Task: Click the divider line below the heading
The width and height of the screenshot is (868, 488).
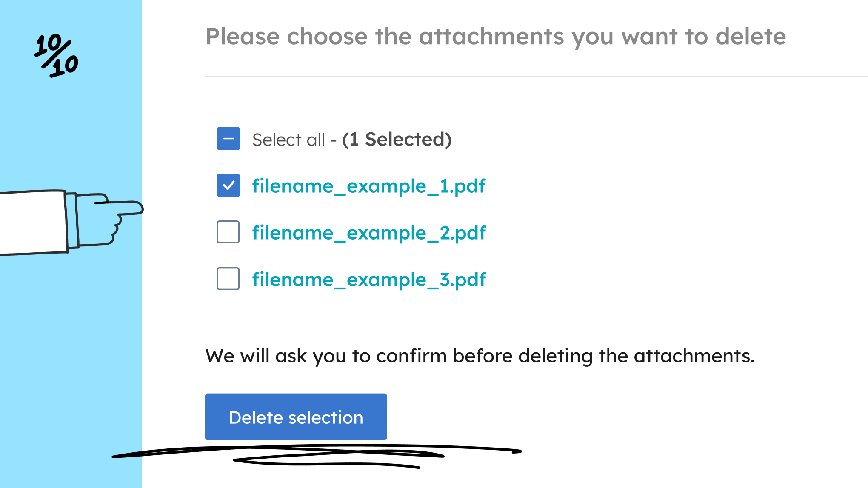Action: coord(536,77)
